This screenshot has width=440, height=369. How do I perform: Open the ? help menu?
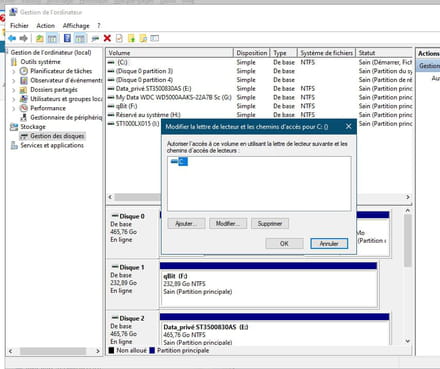(99, 26)
